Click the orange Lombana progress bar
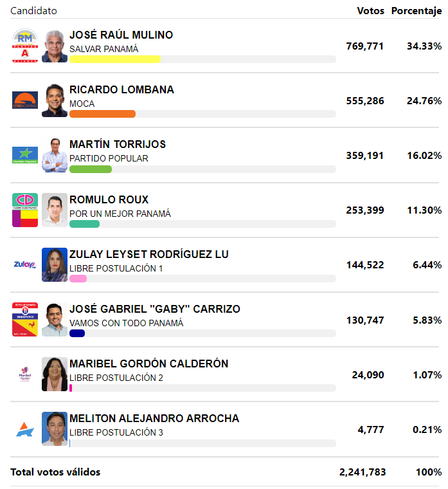This screenshot has width=448, height=489. pyautogui.click(x=102, y=114)
